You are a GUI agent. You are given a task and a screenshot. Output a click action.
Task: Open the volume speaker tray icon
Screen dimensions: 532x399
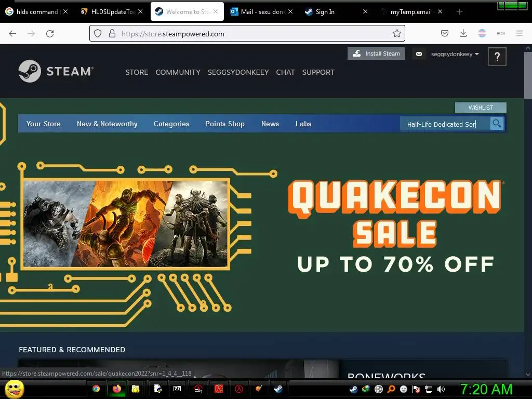tap(441, 389)
